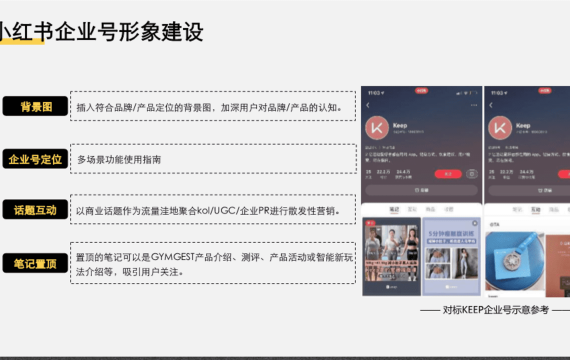Click the close icon on the 5分钟 note card
570x360 pixels.
[x=474, y=223]
